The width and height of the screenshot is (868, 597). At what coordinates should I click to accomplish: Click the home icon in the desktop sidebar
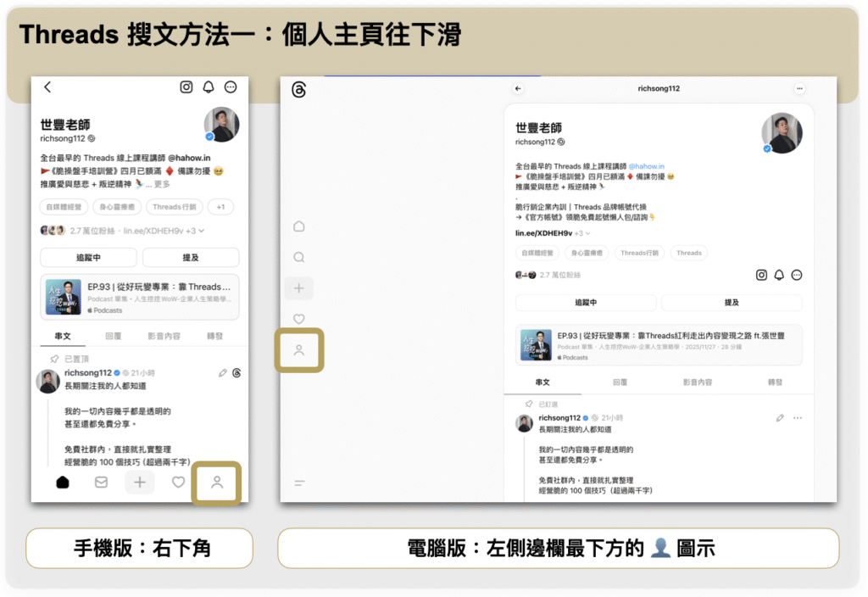298,226
